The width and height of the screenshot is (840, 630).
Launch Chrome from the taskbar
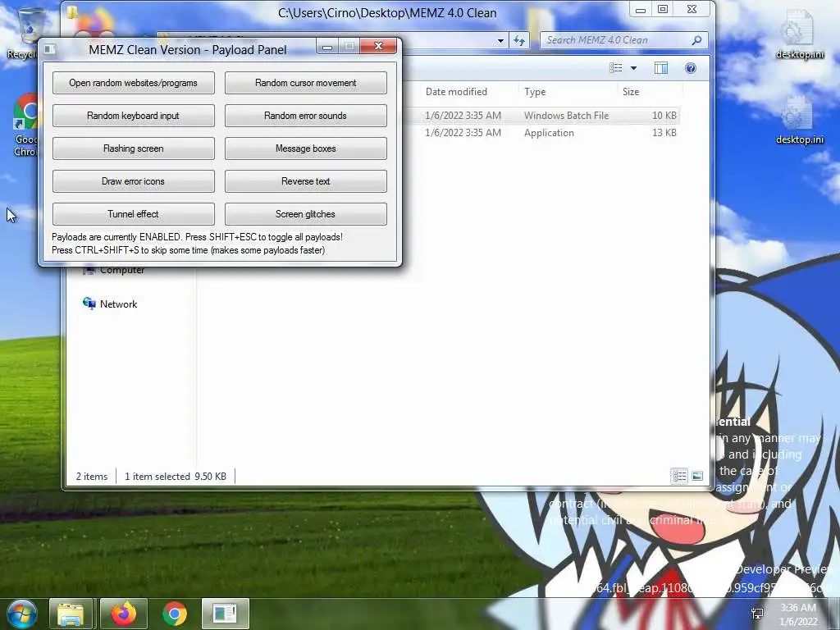[174, 614]
